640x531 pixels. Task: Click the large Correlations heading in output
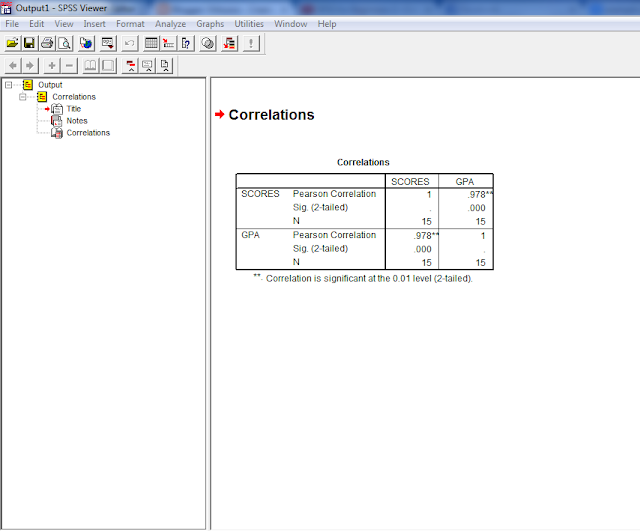271,115
